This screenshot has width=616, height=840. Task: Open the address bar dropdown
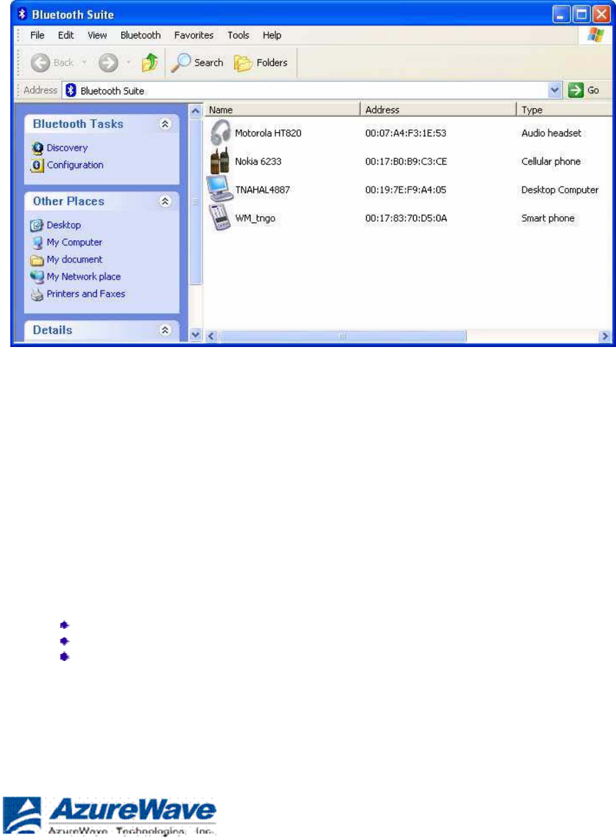(x=556, y=90)
